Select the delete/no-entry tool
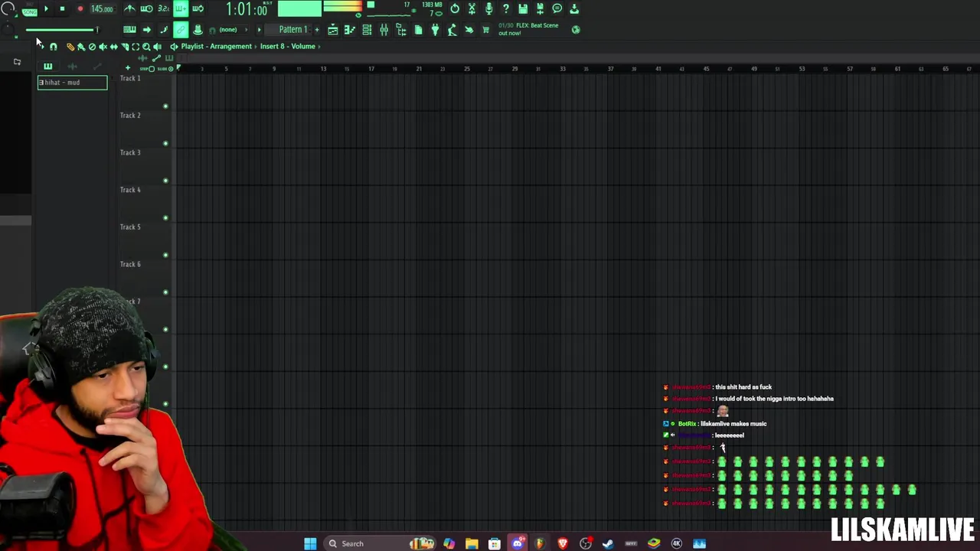Image resolution: width=980 pixels, height=551 pixels. (92, 47)
